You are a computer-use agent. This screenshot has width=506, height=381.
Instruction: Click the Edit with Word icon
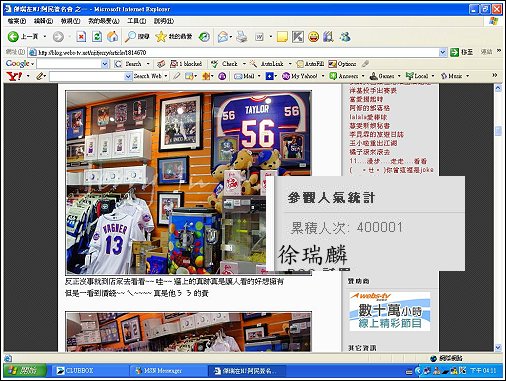259,37
